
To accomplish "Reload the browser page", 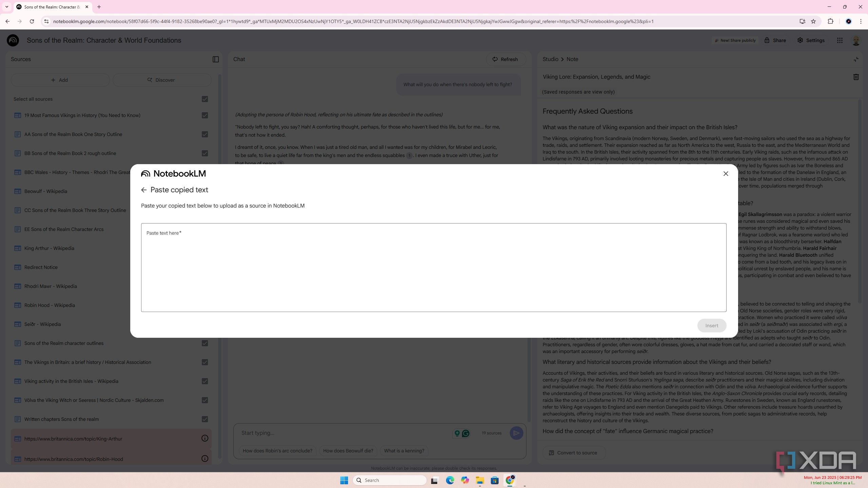I will 32,21.
